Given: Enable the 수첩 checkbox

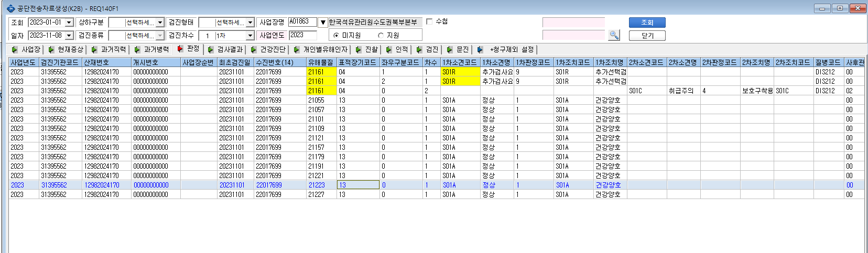Looking at the screenshot, I should pyautogui.click(x=429, y=21).
